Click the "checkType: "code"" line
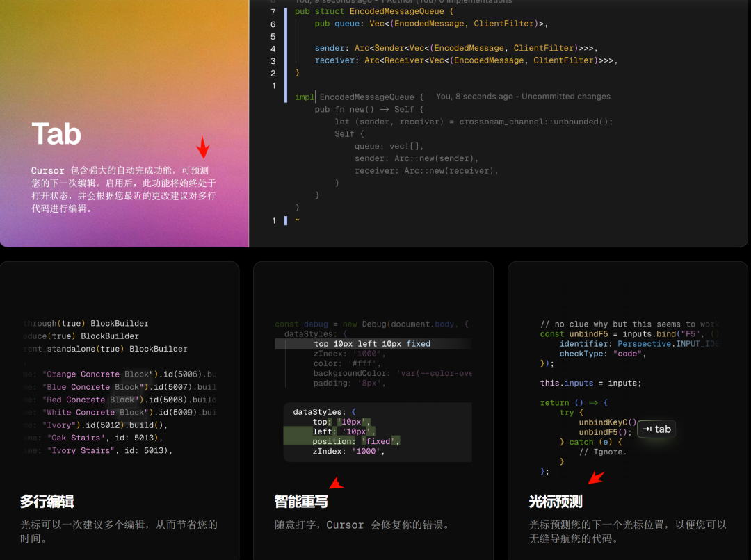This screenshot has height=560, width=751. click(x=603, y=354)
